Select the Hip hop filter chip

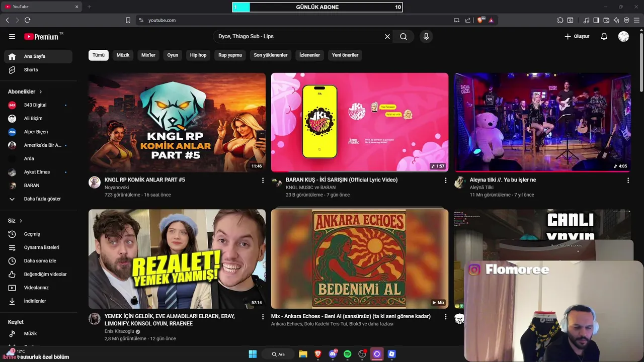[198, 55]
